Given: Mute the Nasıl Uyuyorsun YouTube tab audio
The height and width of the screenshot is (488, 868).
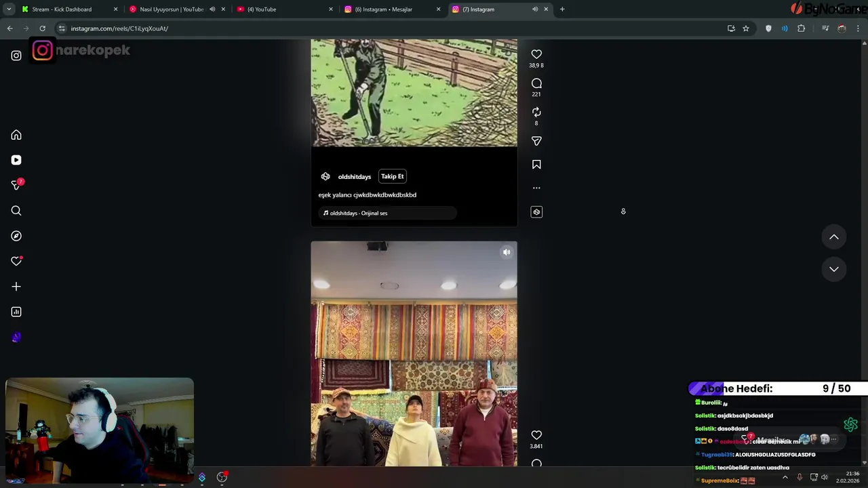Looking at the screenshot, I should click(x=212, y=9).
